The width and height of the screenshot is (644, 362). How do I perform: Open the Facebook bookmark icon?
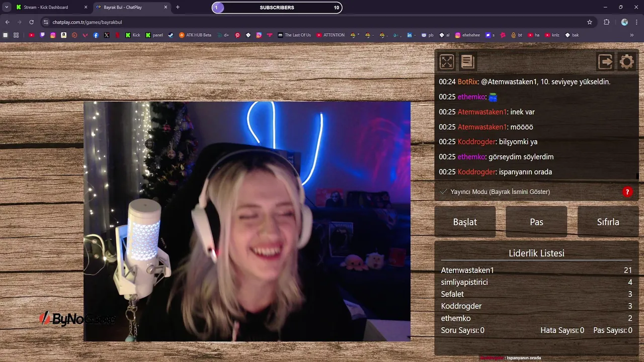(96, 35)
